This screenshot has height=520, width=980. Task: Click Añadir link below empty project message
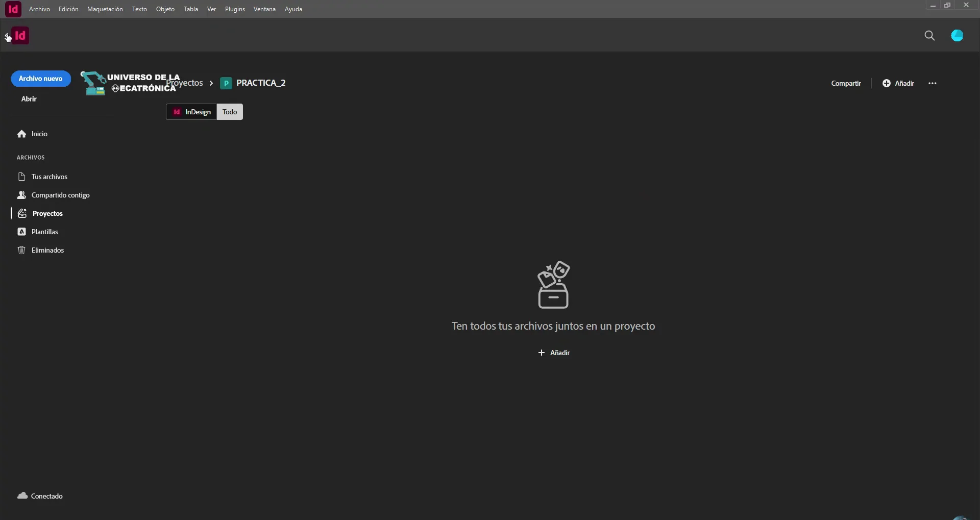[554, 353]
